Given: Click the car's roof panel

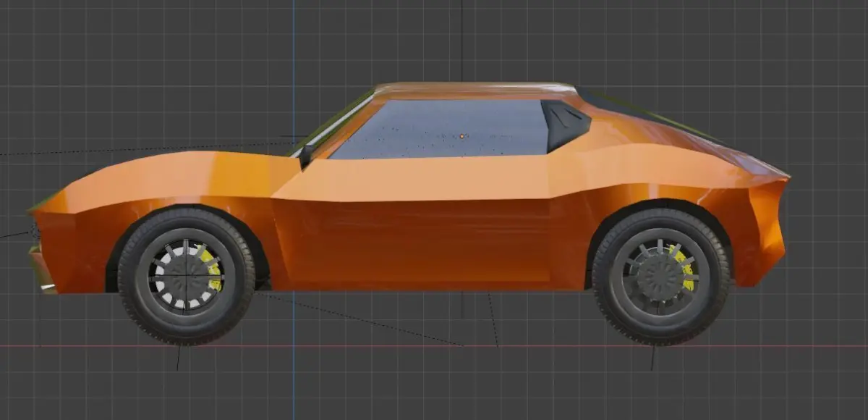Looking at the screenshot, I should (474, 91).
